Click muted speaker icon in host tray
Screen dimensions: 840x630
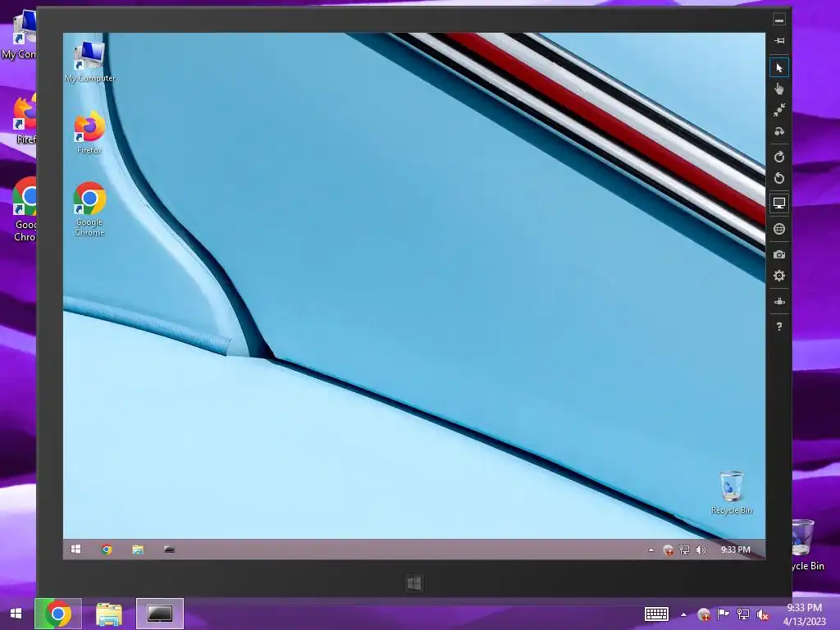coord(762,614)
